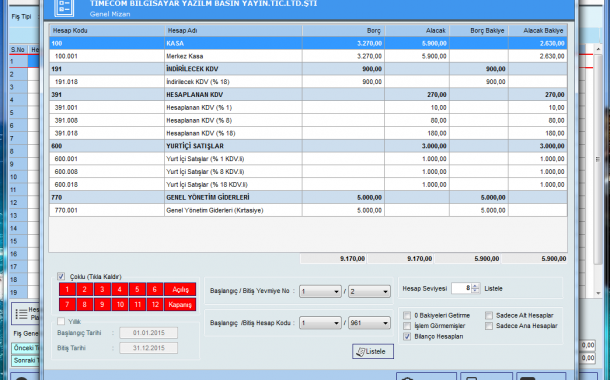This screenshot has height=380, width=610.
Task: Enable Sadece Ana Hesaplar checkbox
Action: [489, 326]
